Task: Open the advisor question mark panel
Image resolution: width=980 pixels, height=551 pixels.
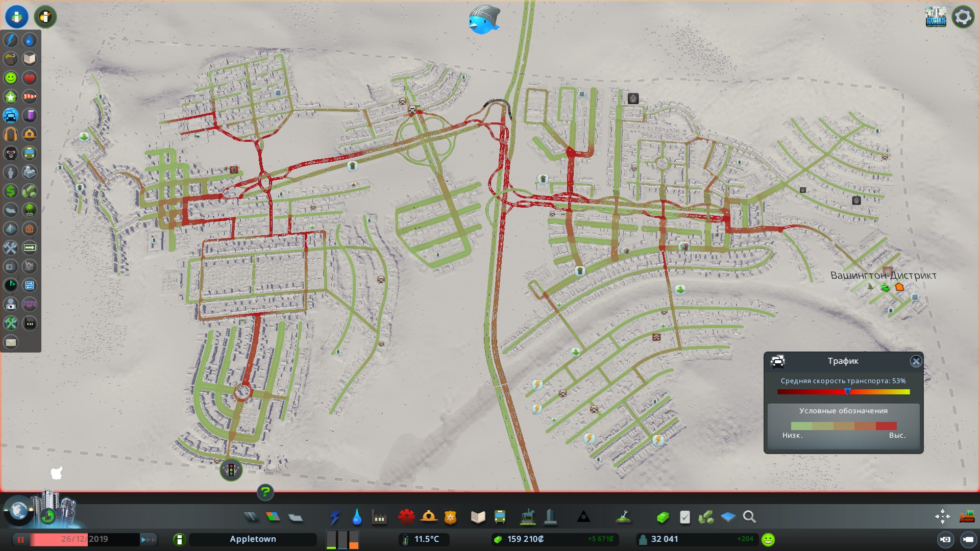Action: pyautogui.click(x=265, y=492)
